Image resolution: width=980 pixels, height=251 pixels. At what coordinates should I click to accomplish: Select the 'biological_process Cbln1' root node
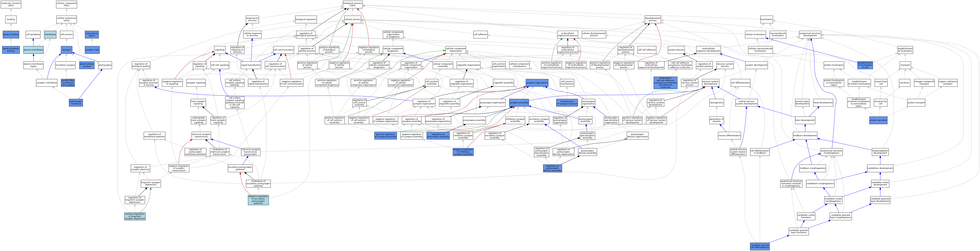click(x=353, y=4)
